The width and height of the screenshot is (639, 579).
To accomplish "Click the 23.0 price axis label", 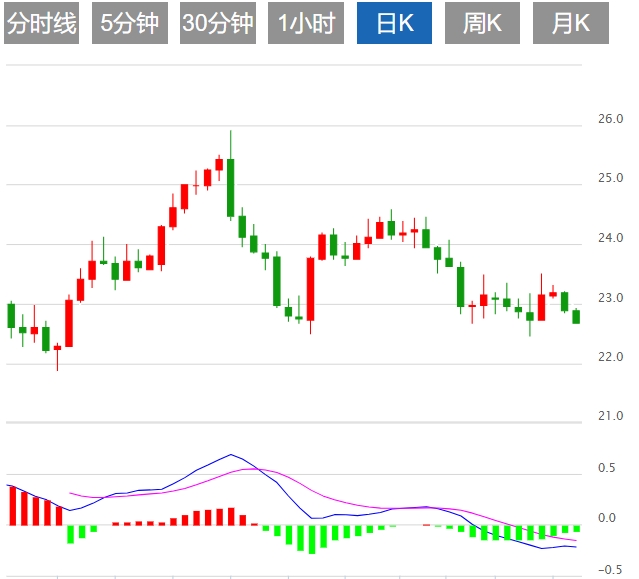I will pos(610,298).
